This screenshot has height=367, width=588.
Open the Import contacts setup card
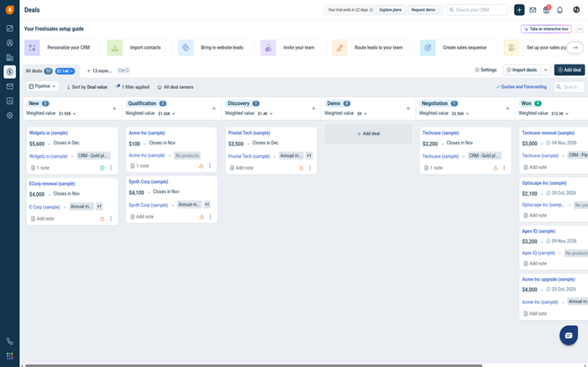tap(139, 48)
